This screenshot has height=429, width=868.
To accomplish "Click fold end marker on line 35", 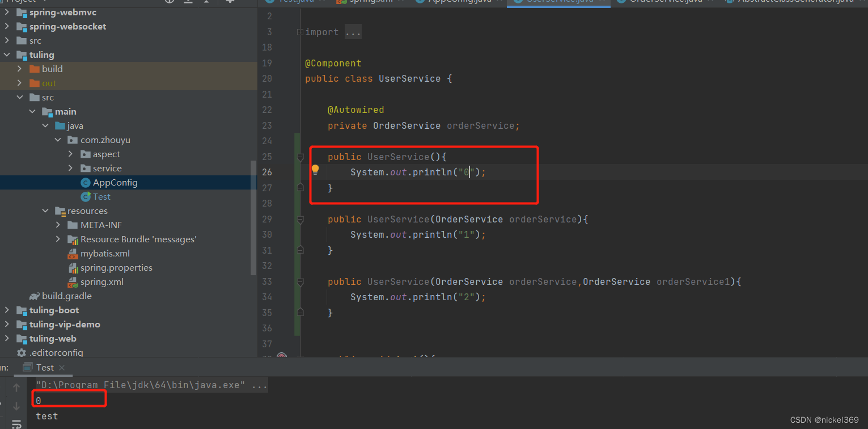I will (300, 312).
